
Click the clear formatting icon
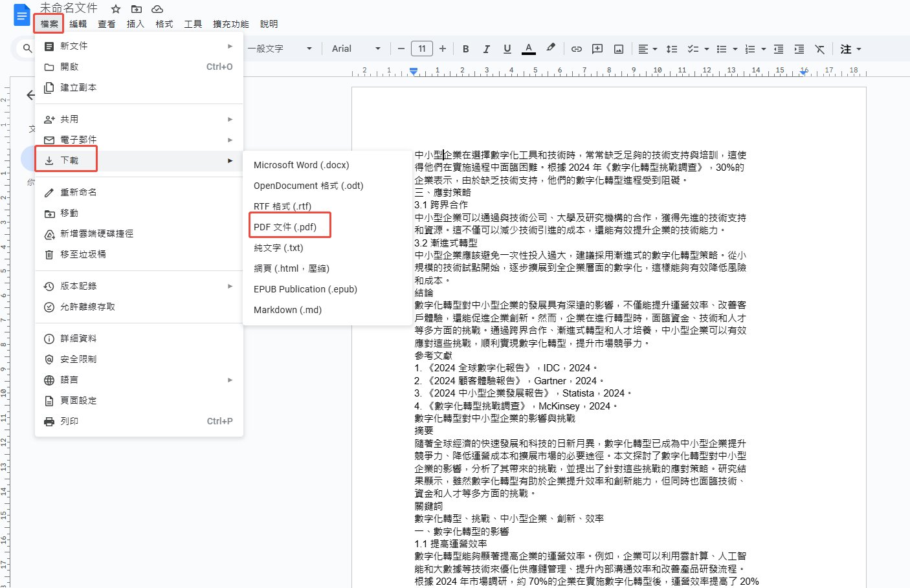(820, 49)
